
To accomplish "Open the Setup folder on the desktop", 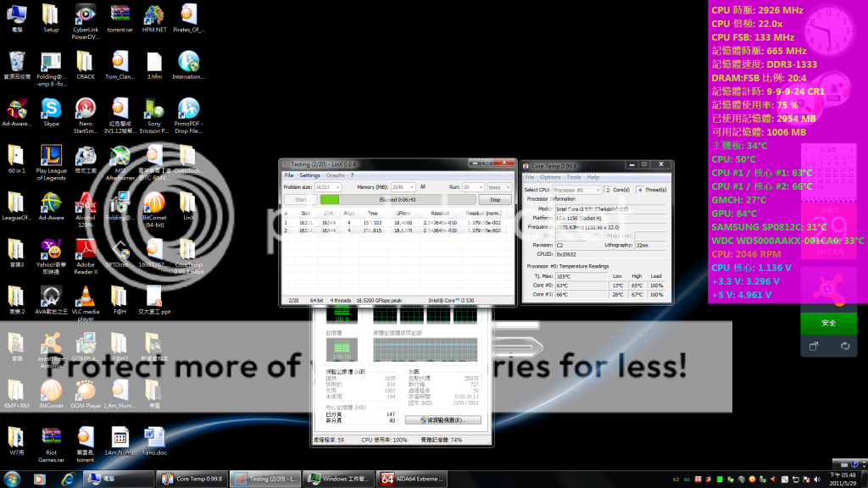I will point(51,19).
